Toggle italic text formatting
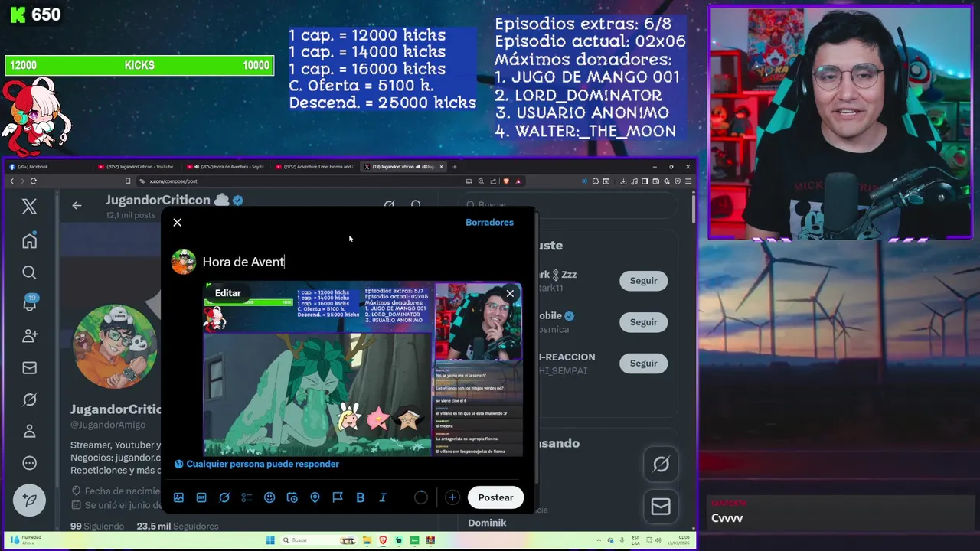980x551 pixels. tap(383, 497)
